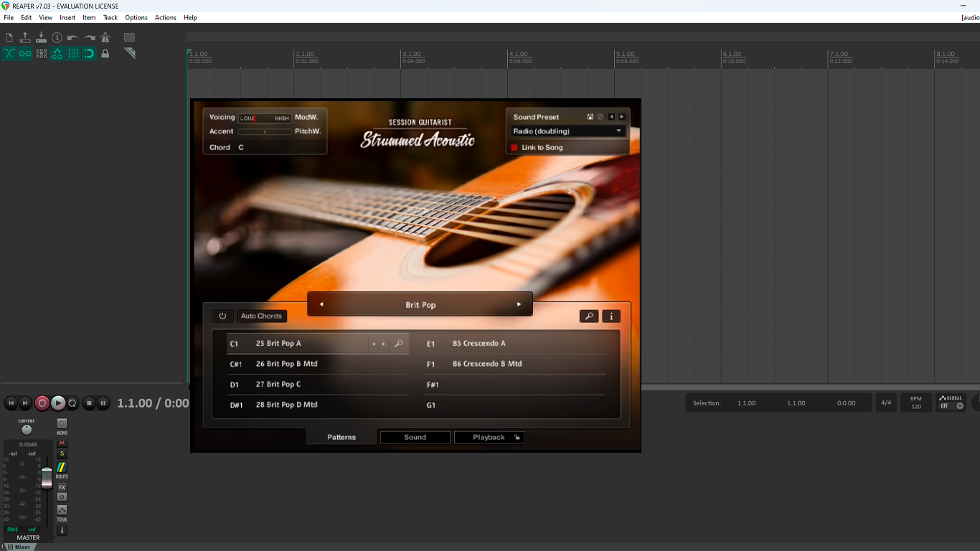This screenshot has width=980, height=551.
Task: Toggle the metronome icon
Action: [105, 37]
